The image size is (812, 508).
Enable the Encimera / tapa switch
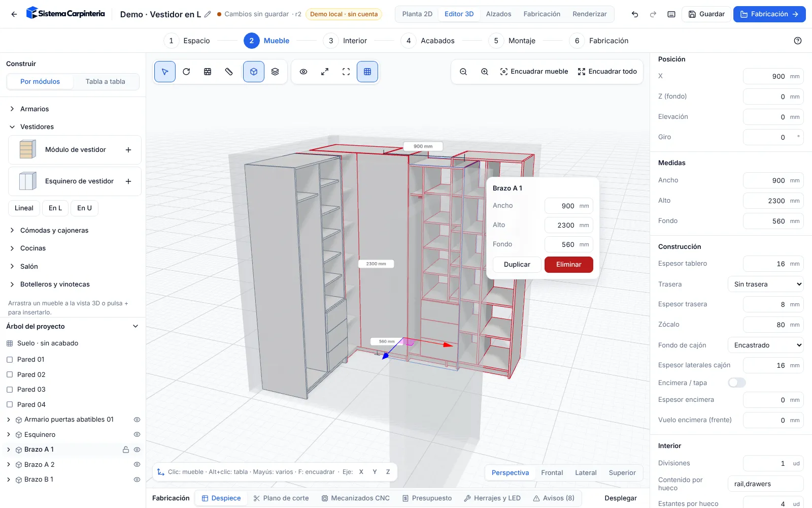coord(737,383)
